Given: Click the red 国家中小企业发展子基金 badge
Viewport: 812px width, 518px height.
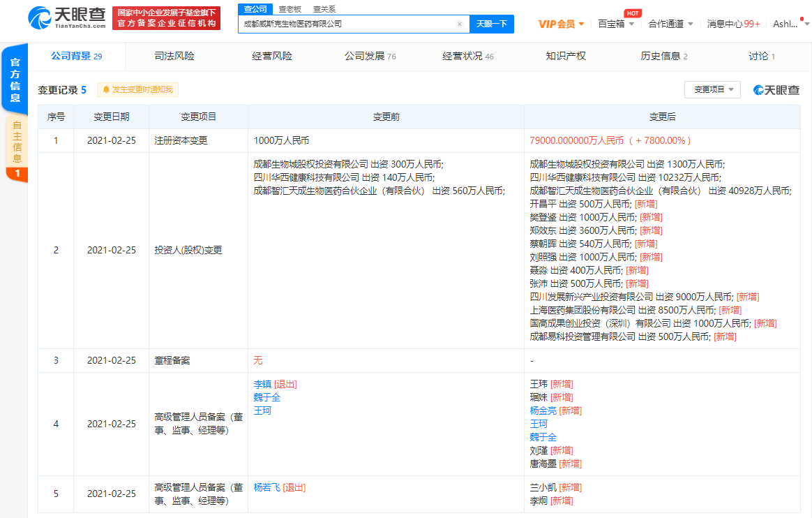Looking at the screenshot, I should coord(165,17).
